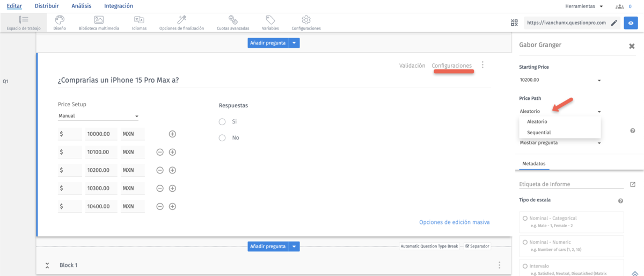Remove the 10200.00 price row
This screenshot has height=276, width=644.
tap(160, 170)
